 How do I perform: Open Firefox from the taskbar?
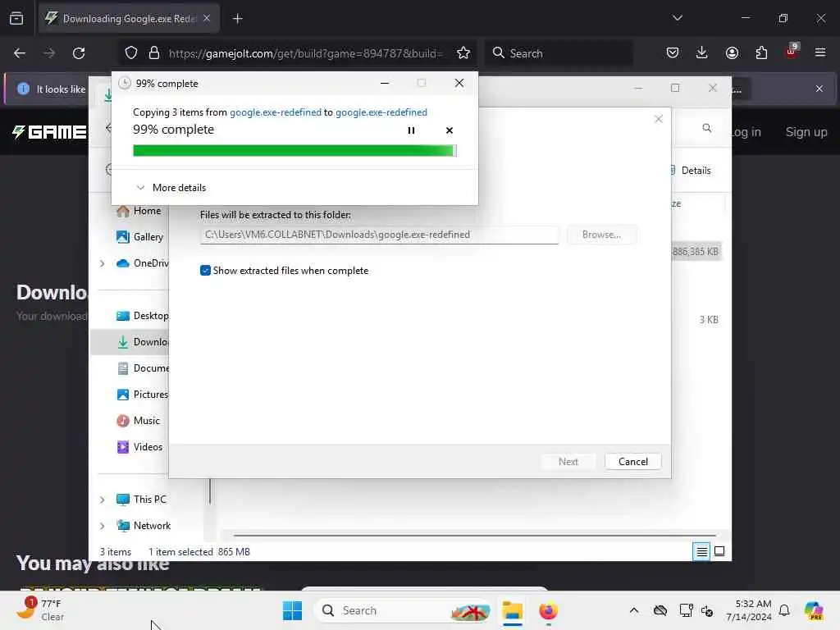click(548, 610)
